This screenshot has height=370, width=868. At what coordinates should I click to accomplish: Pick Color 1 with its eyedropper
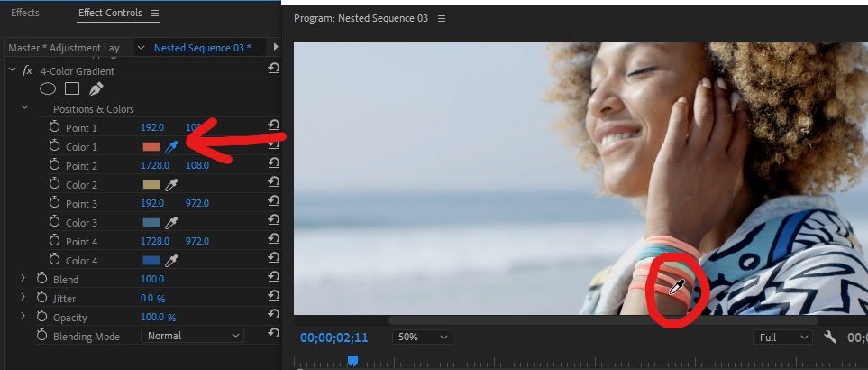171,147
